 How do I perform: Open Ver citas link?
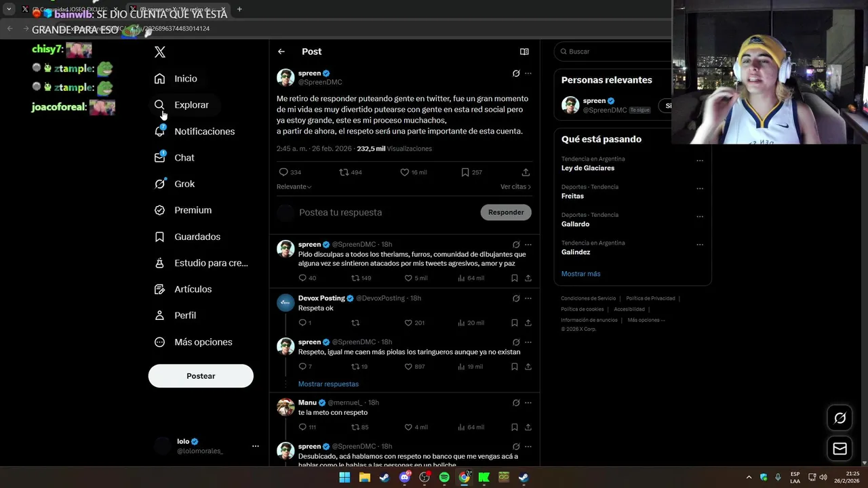point(515,186)
